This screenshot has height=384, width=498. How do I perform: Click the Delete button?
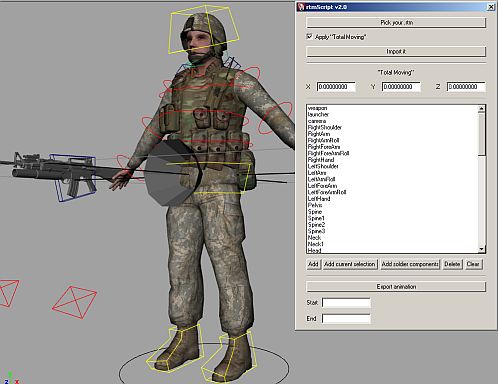pos(452,264)
